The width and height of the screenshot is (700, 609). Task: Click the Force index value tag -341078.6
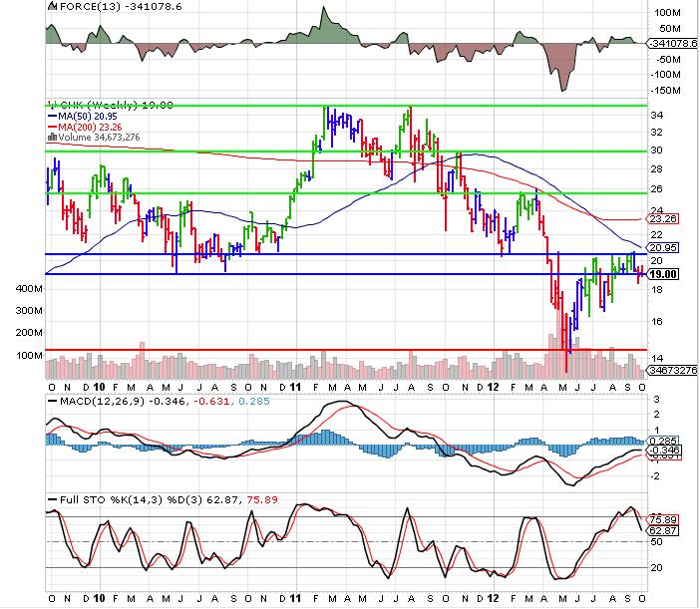pyautogui.click(x=672, y=43)
